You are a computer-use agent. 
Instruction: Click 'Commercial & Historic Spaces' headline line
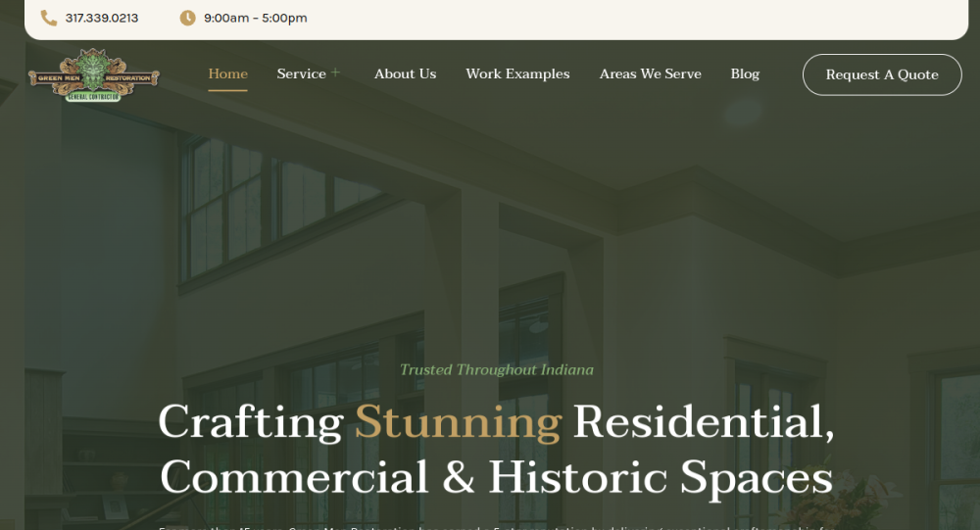496,478
